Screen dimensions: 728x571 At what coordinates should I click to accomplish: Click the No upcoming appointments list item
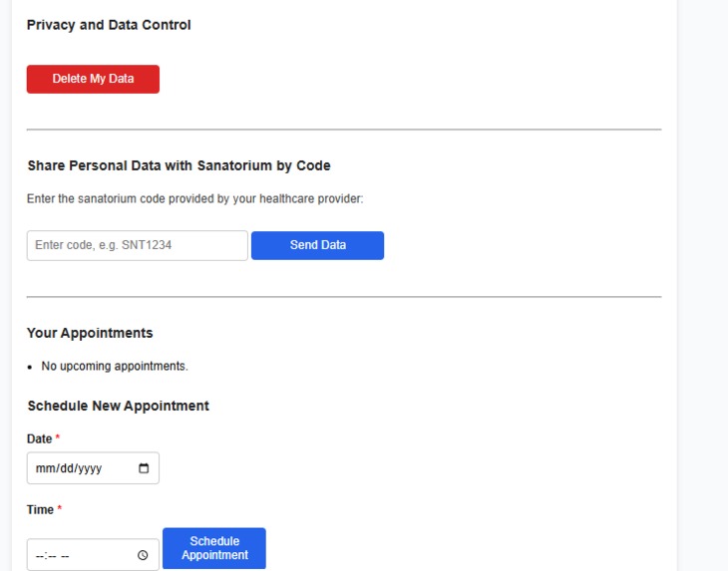click(115, 366)
